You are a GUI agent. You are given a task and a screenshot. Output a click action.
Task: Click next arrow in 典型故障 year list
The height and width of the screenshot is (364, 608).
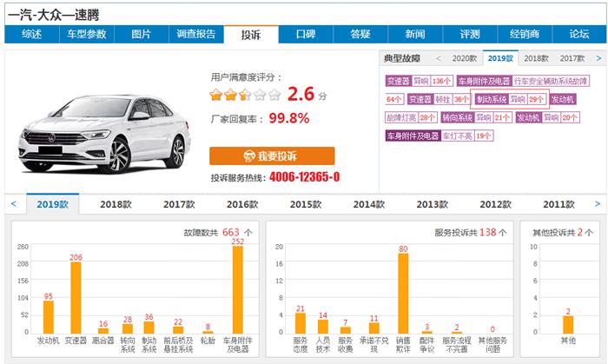(598, 58)
